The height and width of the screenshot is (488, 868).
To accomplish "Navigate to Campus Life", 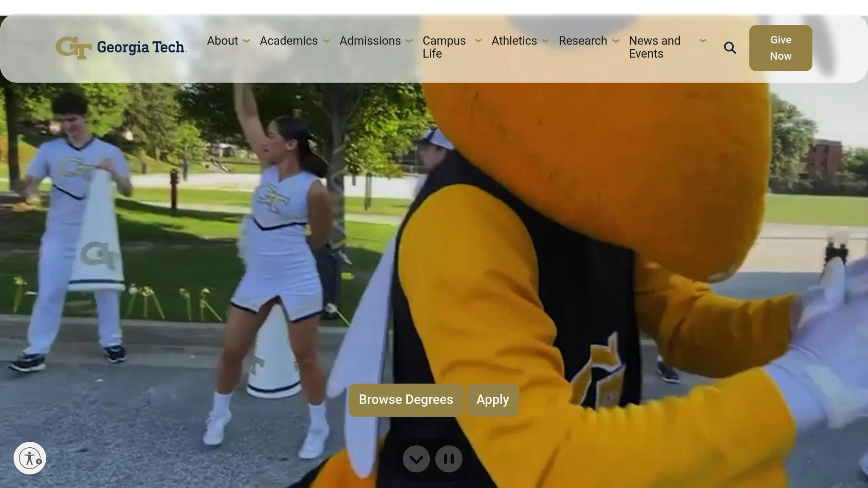I will pos(443,47).
